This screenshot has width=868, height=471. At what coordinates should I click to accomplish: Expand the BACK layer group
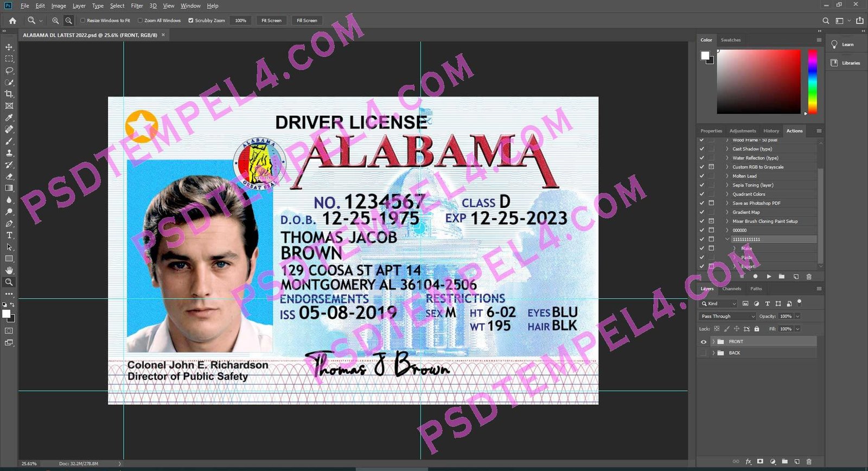pos(713,353)
